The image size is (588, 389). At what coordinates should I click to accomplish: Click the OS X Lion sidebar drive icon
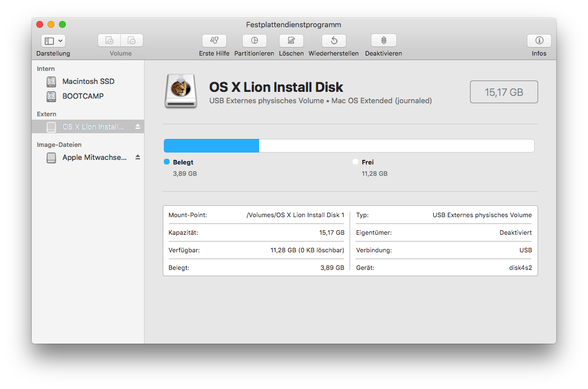coord(52,127)
